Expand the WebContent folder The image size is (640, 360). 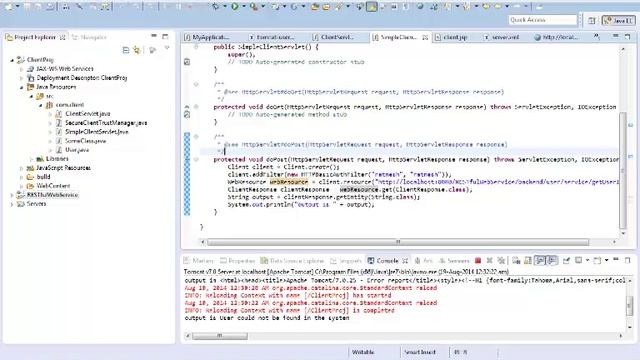22,186
